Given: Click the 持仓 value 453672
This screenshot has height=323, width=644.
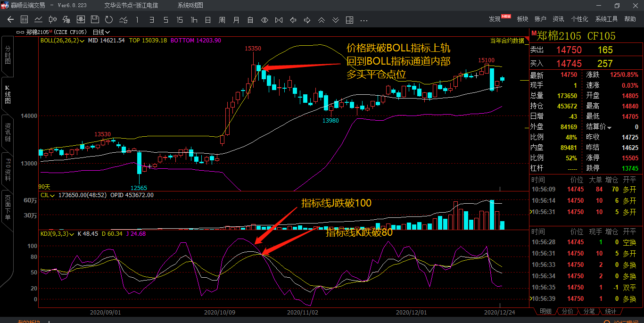Looking at the screenshot, I should pos(567,106).
